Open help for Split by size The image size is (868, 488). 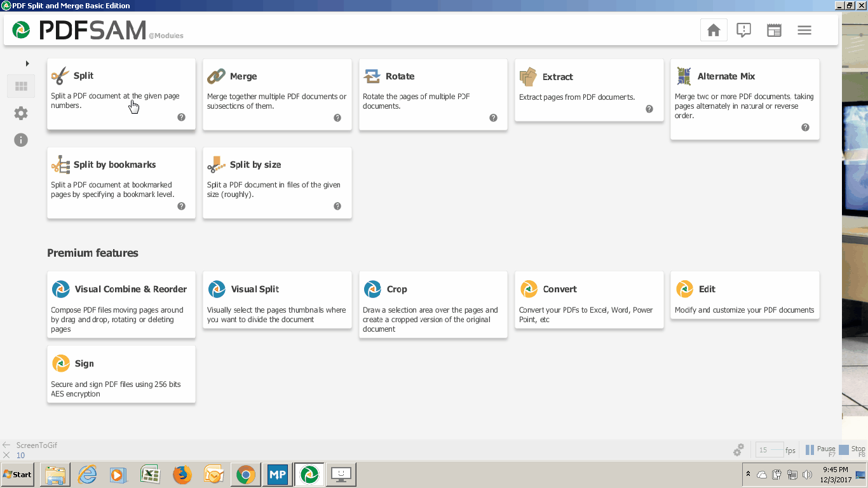pos(337,206)
